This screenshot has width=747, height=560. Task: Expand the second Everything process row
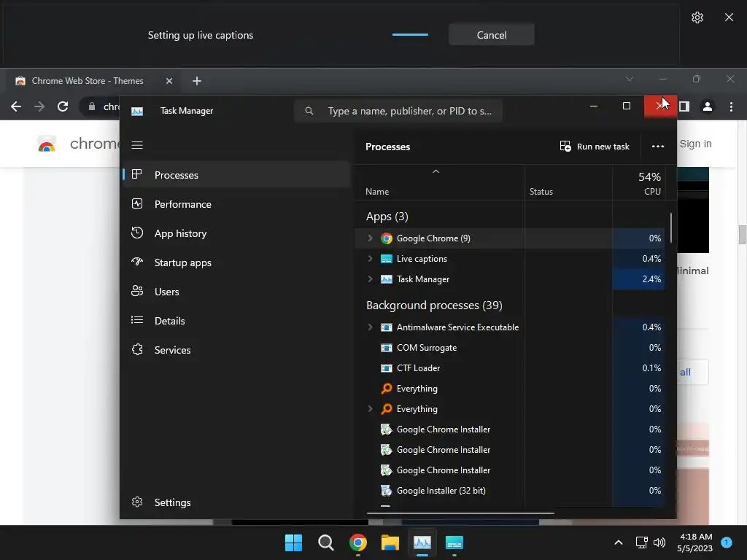[x=370, y=408]
